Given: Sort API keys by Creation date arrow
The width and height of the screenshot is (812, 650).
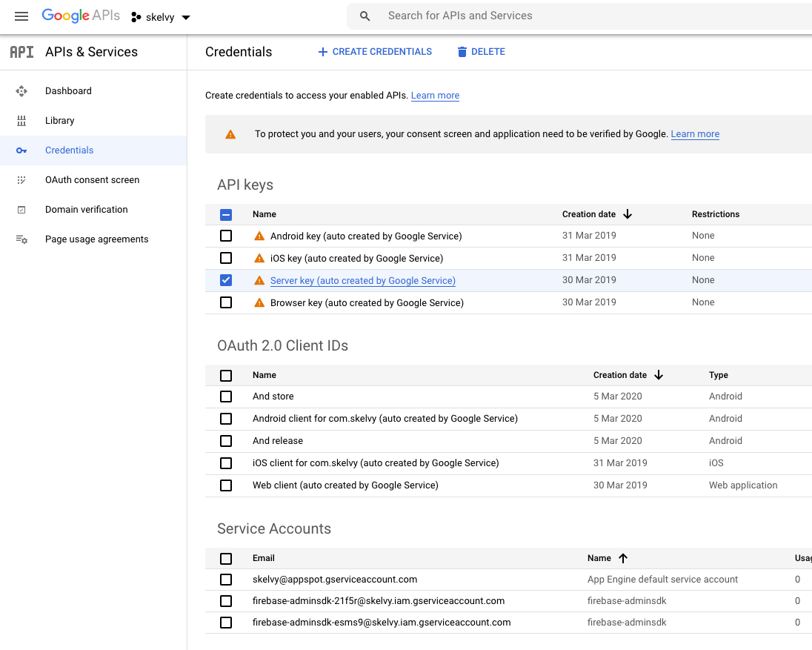Looking at the screenshot, I should (x=628, y=214).
